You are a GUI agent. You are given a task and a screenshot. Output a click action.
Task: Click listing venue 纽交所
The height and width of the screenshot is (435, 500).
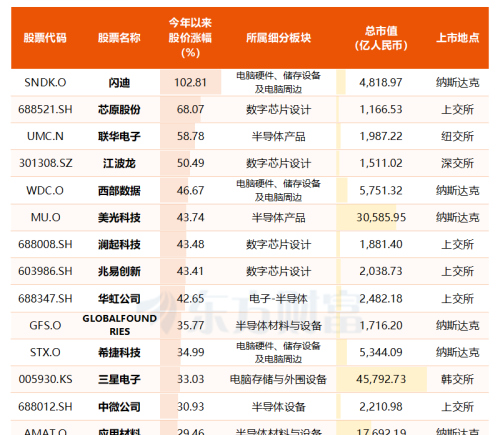[x=458, y=136]
